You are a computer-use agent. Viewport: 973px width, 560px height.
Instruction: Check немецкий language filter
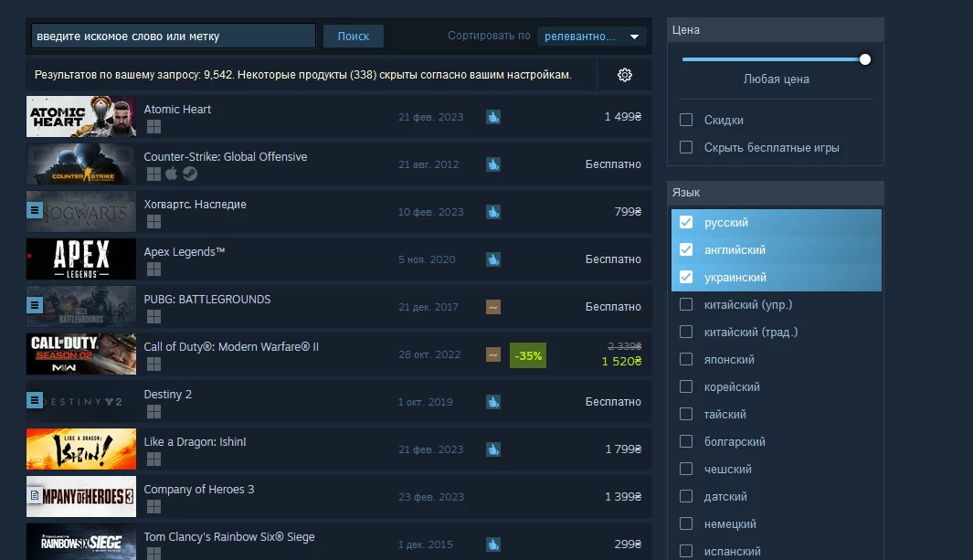[686, 523]
